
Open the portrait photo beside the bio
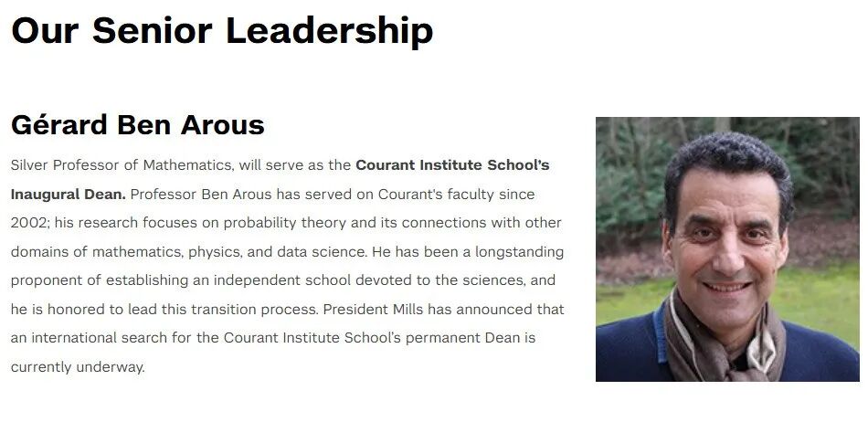[727, 248]
